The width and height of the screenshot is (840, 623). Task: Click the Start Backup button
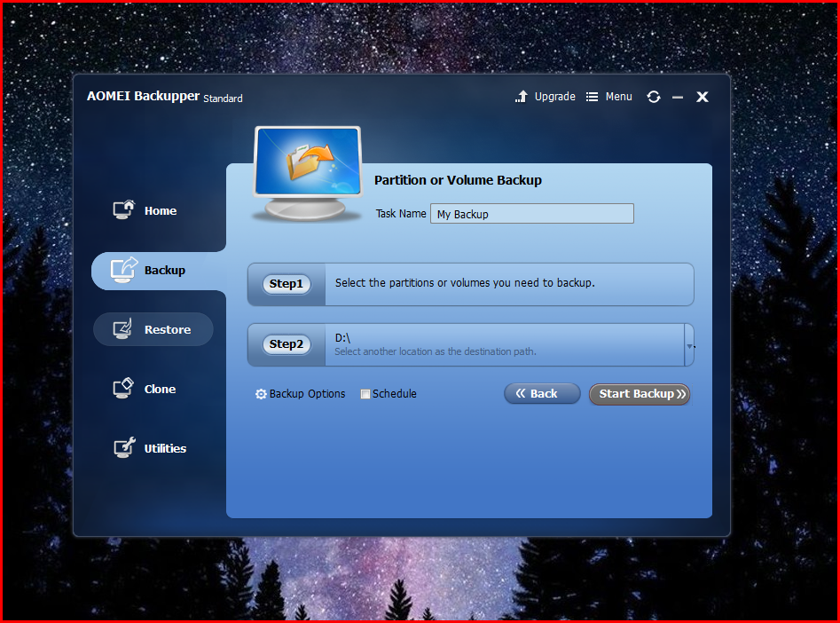(640, 394)
